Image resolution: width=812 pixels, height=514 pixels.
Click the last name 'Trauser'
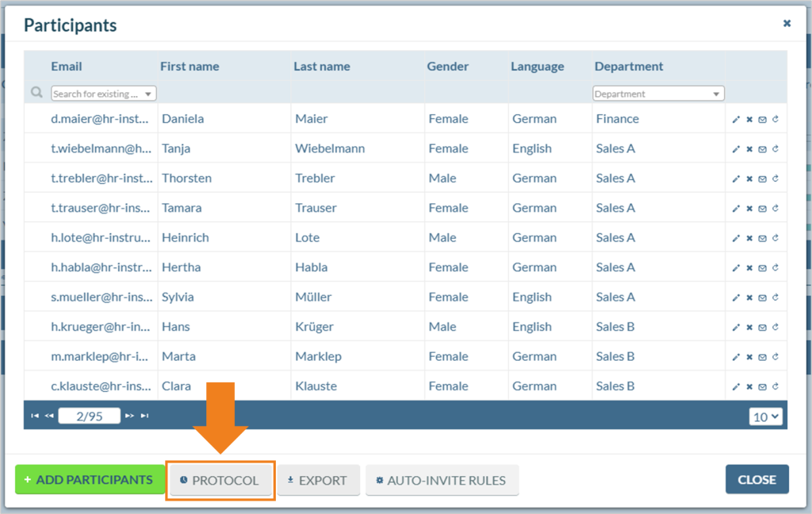click(x=316, y=208)
